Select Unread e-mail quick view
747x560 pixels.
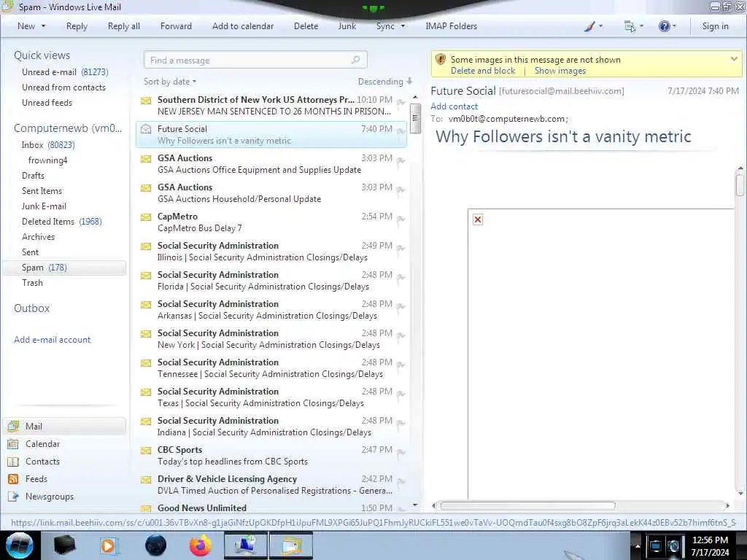(65, 72)
